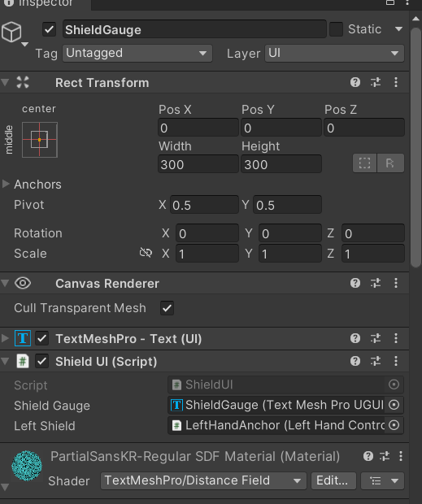
Task: Click the Rotation Z field
Action: point(373,233)
